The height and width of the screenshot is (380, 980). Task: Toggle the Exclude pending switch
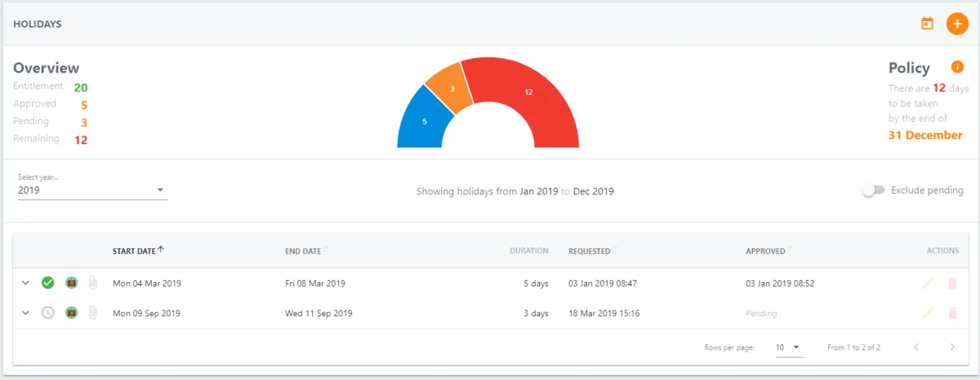pos(873,190)
